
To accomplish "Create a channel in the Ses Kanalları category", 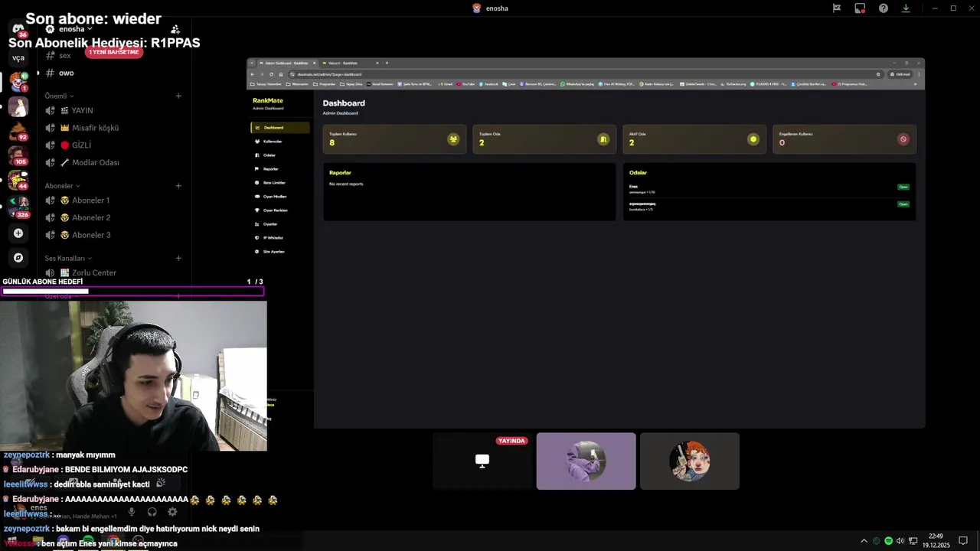I will pos(178,259).
